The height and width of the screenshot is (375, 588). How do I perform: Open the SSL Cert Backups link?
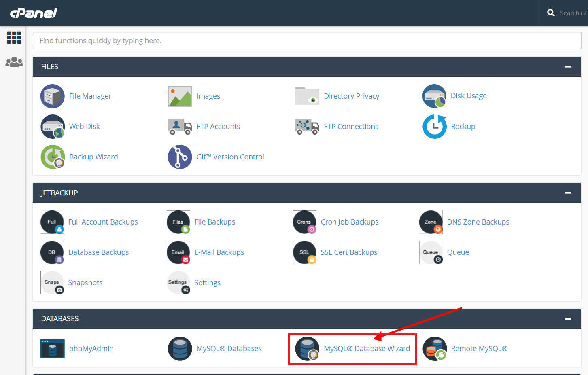coord(349,252)
